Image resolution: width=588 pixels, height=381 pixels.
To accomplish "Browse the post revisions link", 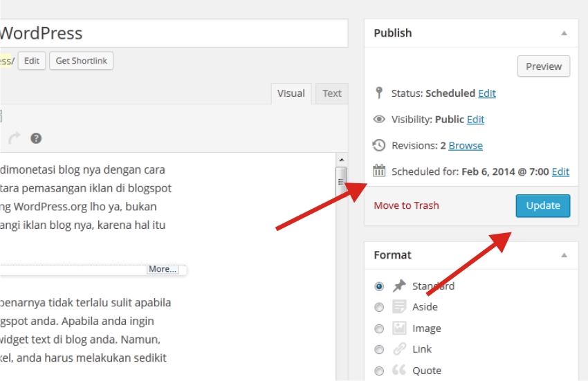I will pos(466,145).
